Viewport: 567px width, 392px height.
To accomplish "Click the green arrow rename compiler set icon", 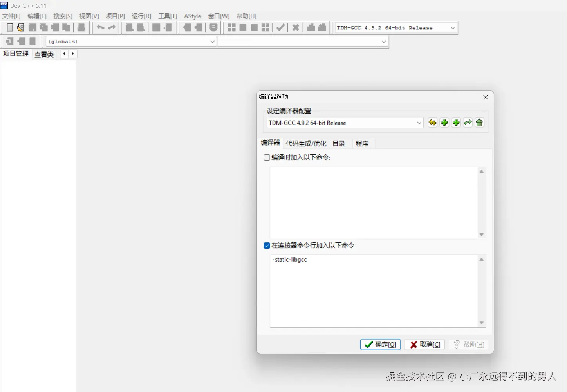I will pyautogui.click(x=468, y=123).
